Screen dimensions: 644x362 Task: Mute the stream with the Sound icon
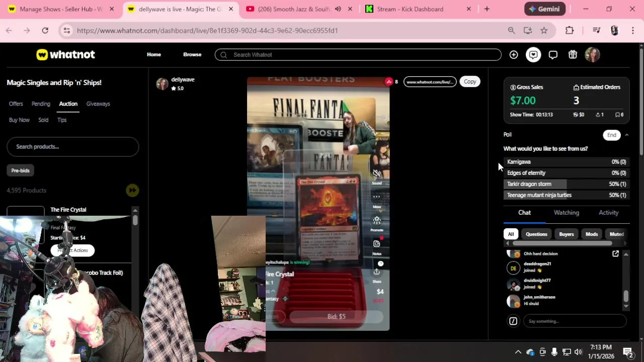pos(376,173)
